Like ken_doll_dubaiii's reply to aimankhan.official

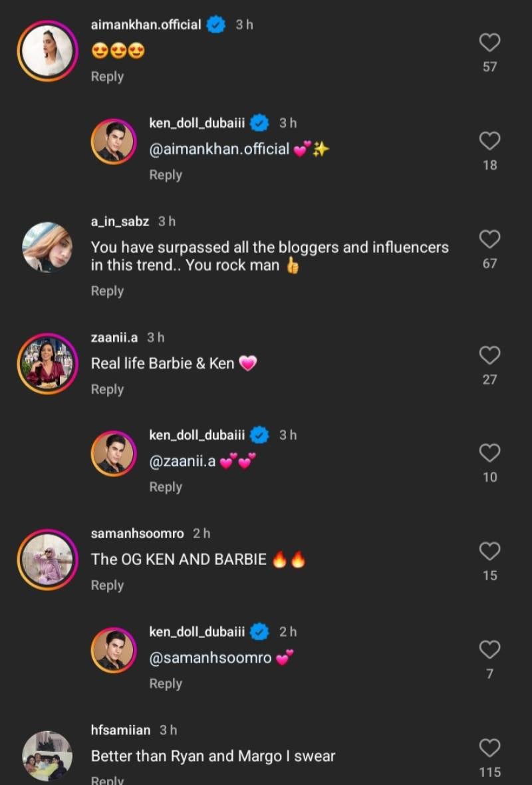[489, 141]
